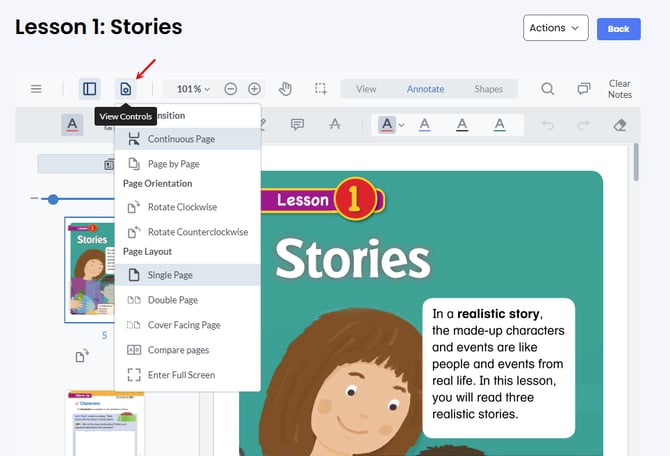670x456 pixels.
Task: Select Double Page layout
Action: click(172, 300)
